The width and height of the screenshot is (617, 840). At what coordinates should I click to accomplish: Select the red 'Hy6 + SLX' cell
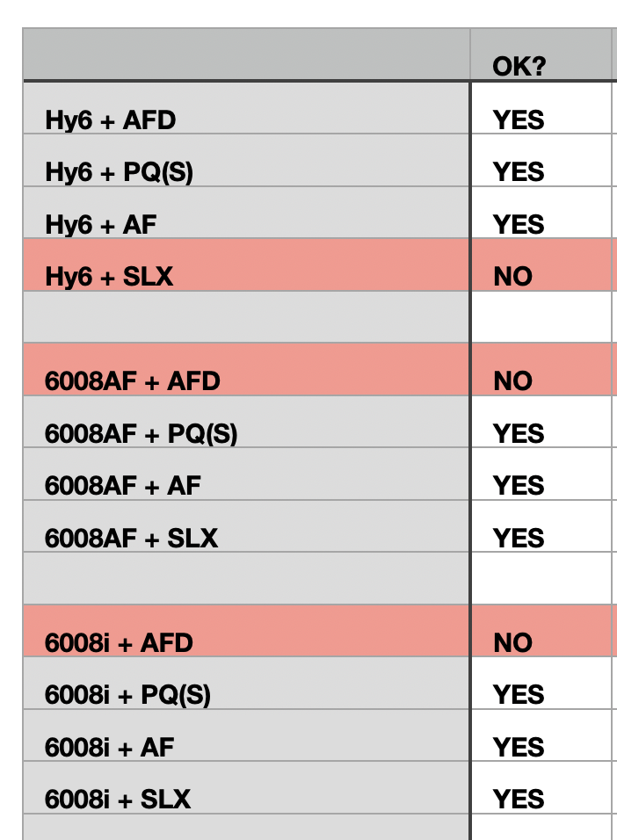pos(246,276)
